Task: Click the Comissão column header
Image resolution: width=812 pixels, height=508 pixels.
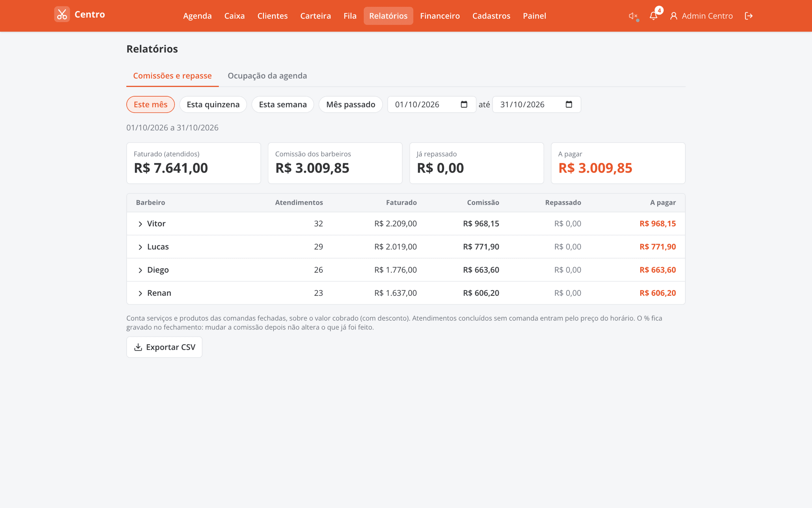Action: click(x=483, y=203)
